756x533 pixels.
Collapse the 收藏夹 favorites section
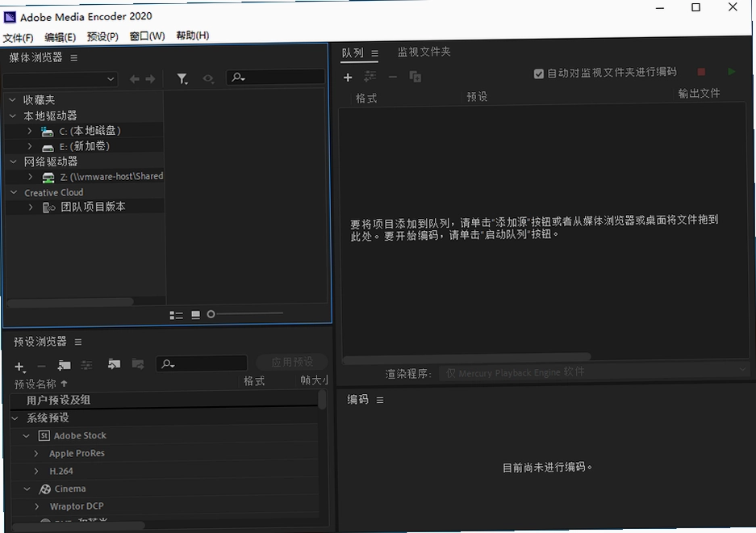point(13,100)
